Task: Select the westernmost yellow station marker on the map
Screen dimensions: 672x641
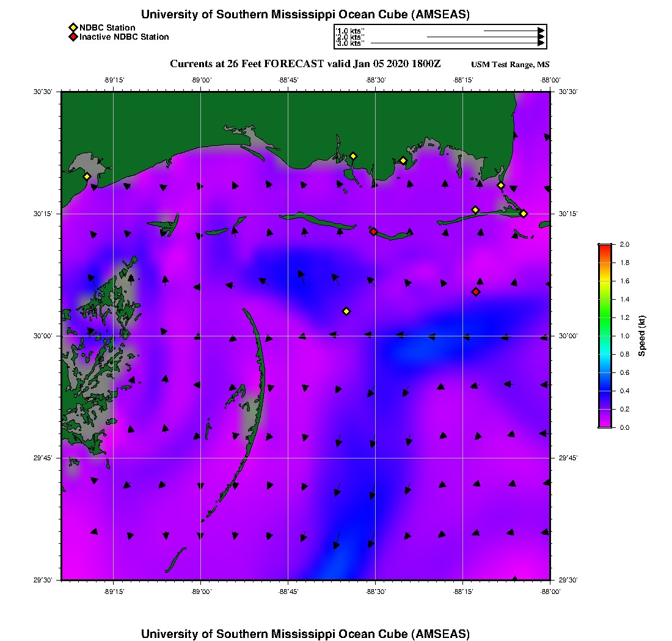Action: point(87,176)
